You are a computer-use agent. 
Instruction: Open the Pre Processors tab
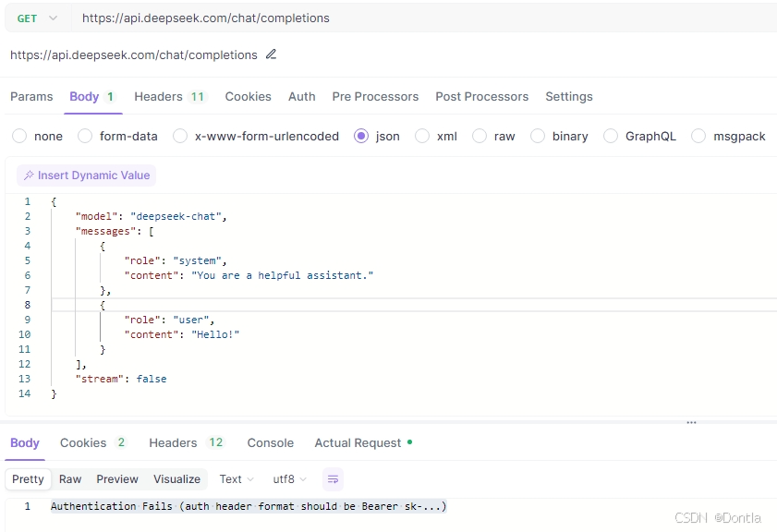(x=375, y=97)
